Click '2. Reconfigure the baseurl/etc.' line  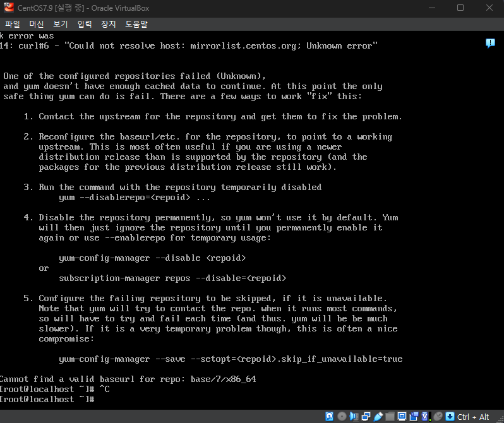(x=208, y=137)
